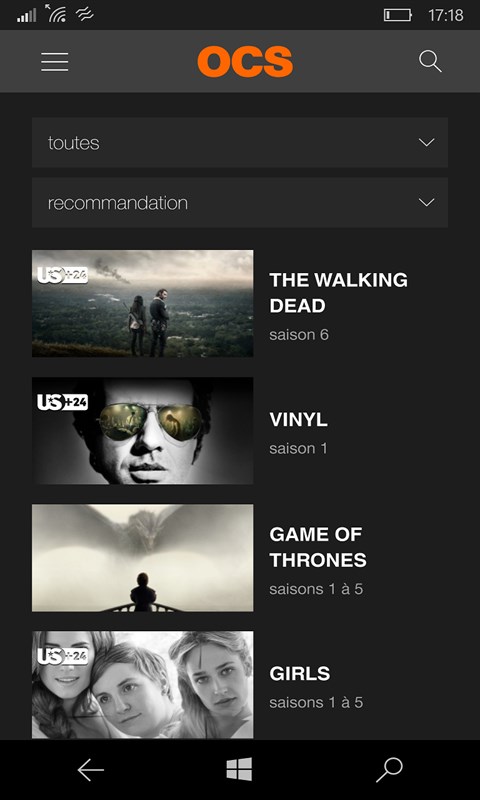Click the chevron beside 'recommandation'
Viewport: 480px width, 800px height.
[x=426, y=203]
